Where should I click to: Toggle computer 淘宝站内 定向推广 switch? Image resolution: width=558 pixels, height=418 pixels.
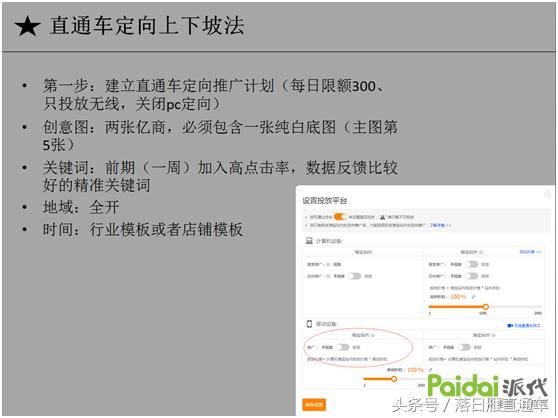pyautogui.click(x=354, y=276)
